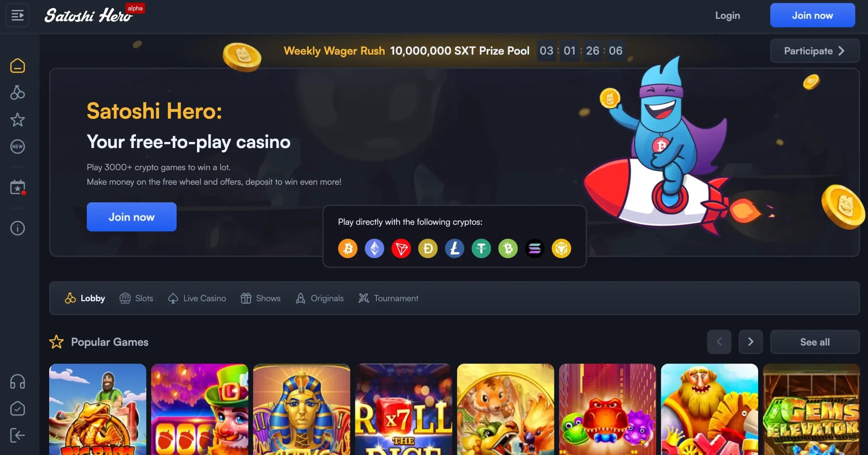Select the orange Bitcoin crypto icon
Viewport: 868px width, 455px height.
pos(348,248)
